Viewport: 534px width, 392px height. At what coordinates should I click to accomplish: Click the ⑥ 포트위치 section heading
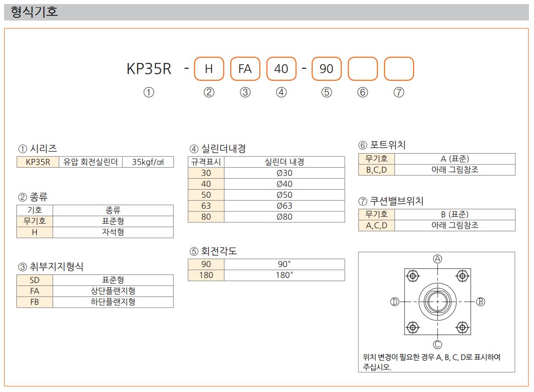(382, 145)
